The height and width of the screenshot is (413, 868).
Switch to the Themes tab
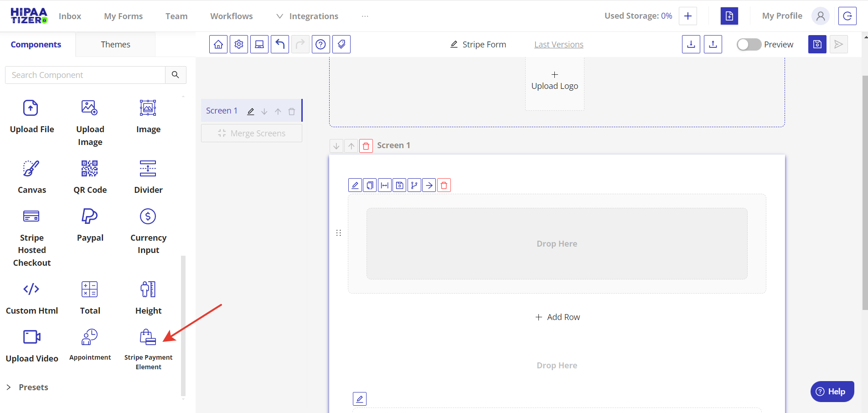(x=115, y=44)
